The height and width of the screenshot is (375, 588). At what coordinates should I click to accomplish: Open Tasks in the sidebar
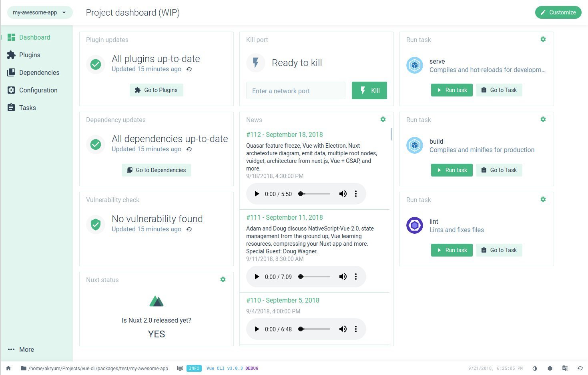pyautogui.click(x=36, y=108)
